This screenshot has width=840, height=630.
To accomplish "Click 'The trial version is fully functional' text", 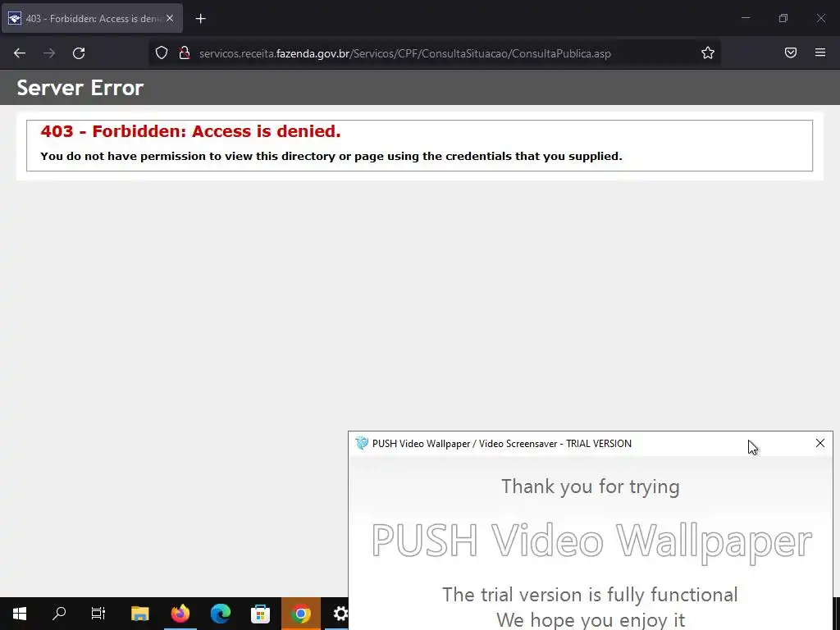I will [x=590, y=595].
